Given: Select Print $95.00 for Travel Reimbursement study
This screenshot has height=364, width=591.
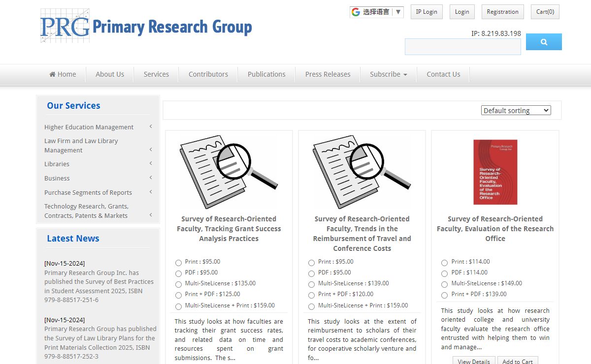Looking at the screenshot, I should [311, 263].
